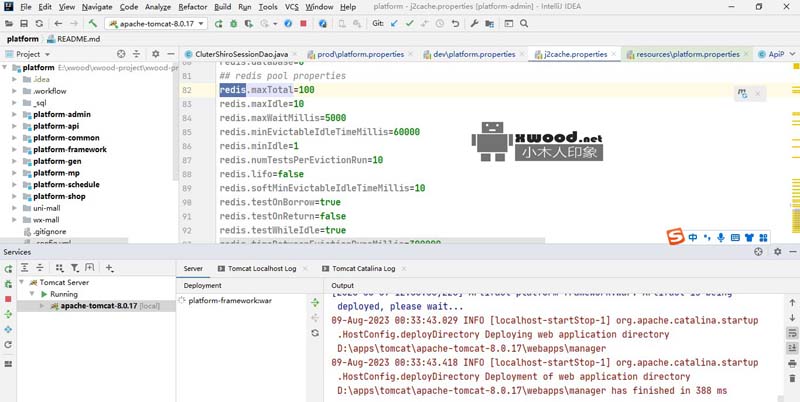Refresh deployment status icon
The width and height of the screenshot is (800, 402).
tap(315, 333)
